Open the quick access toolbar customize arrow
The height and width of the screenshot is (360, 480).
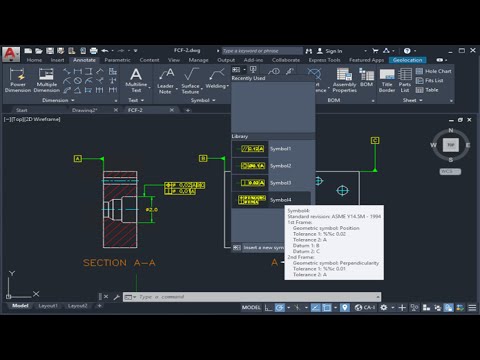coord(135,51)
